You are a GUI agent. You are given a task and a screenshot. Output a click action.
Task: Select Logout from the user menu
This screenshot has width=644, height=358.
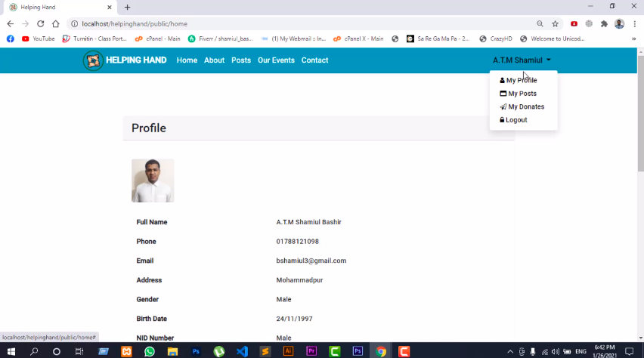coord(513,120)
